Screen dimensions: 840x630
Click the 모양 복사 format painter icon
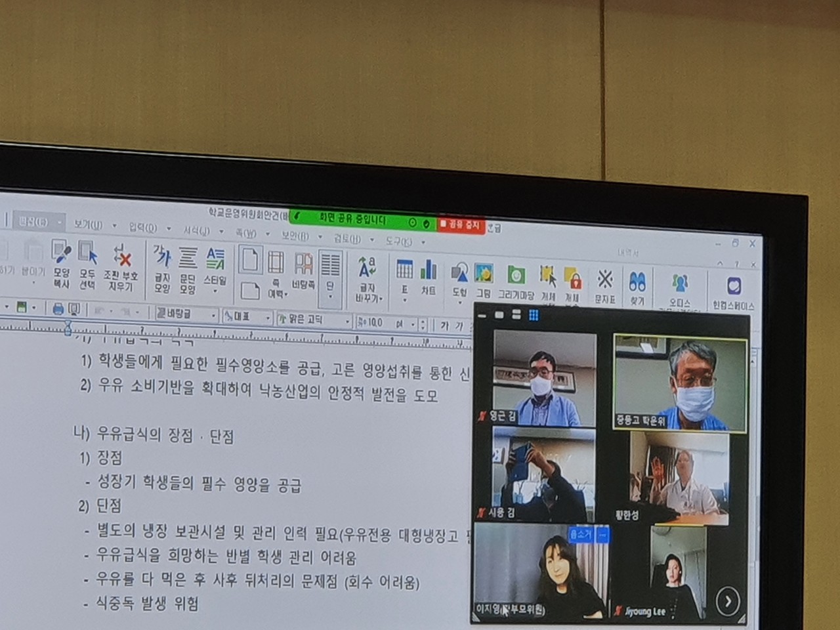click(x=61, y=266)
